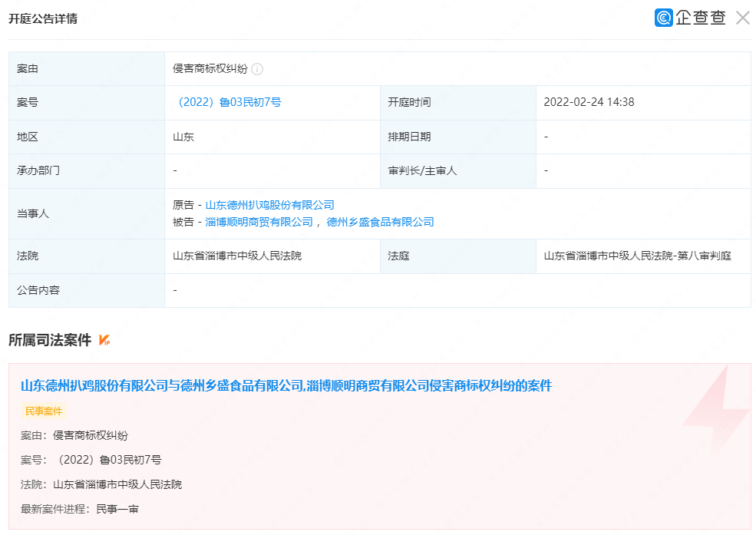Open plaintiff 山东德州扒鸡股份有限公司 company link

269,205
